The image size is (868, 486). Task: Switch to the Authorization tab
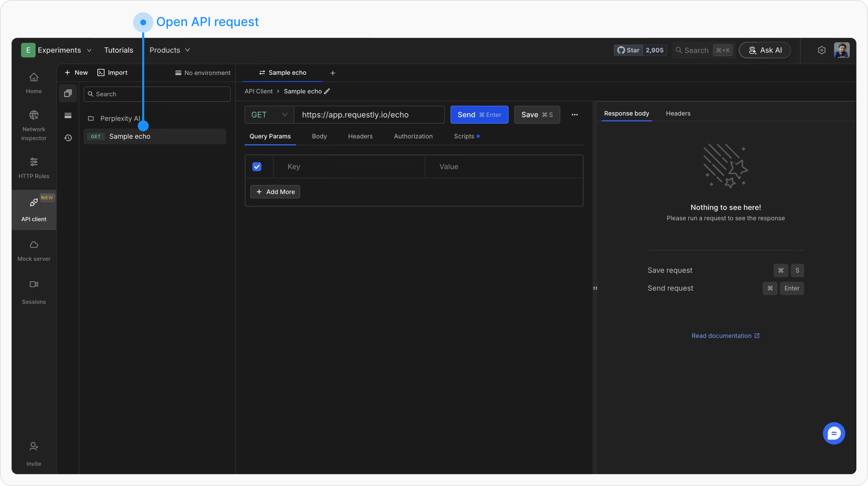pos(413,136)
